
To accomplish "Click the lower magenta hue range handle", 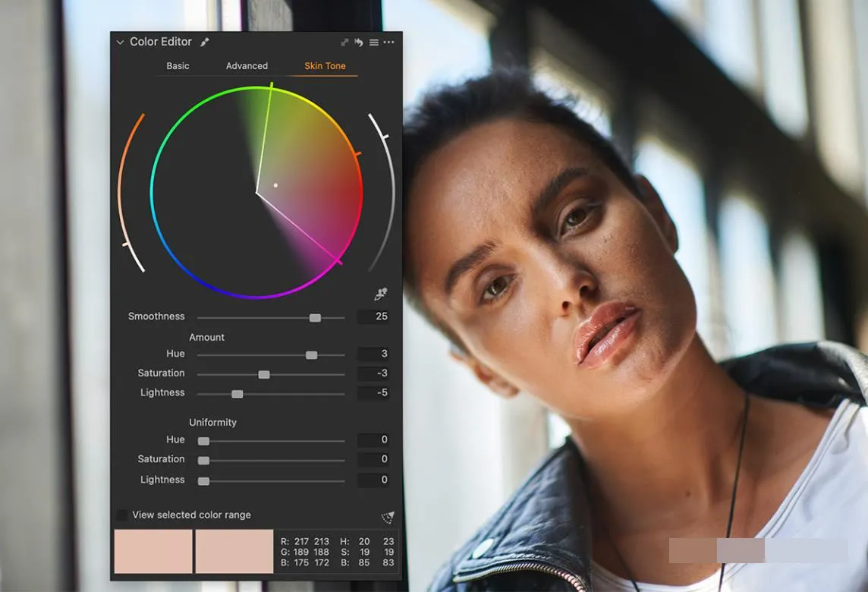I will tap(339, 261).
